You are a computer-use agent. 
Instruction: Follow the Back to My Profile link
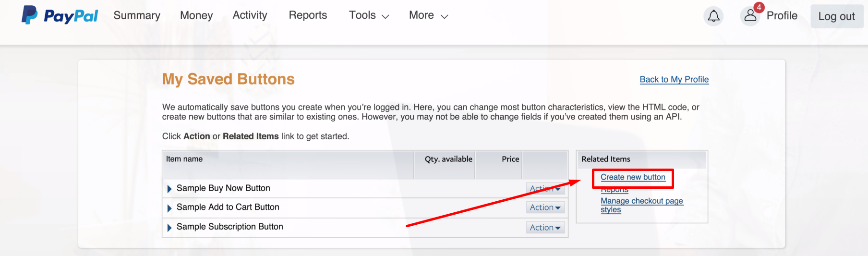click(x=674, y=80)
